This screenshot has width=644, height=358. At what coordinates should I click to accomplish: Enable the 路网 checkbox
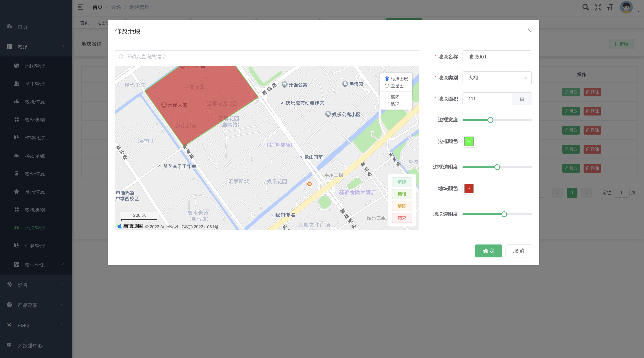[387, 97]
